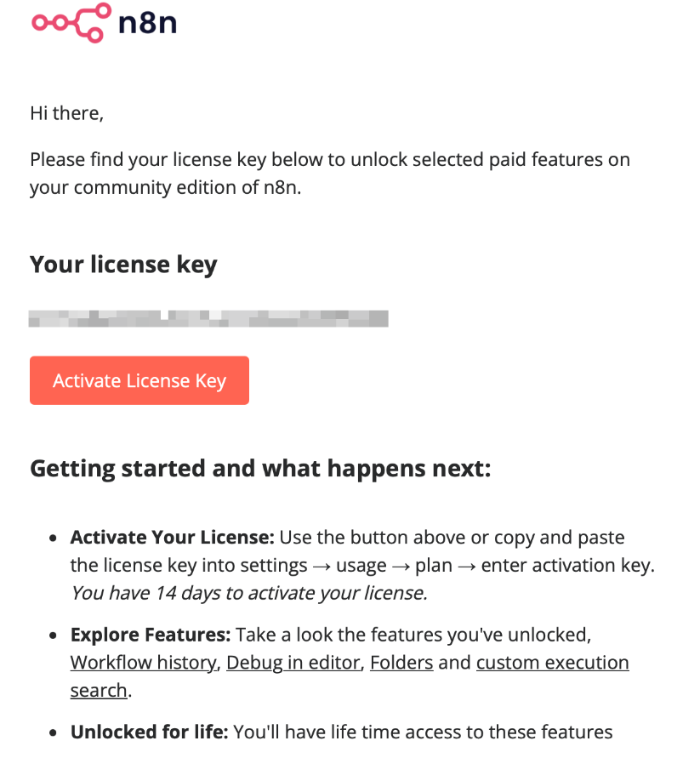Open the custom execution search link
The image size is (700, 758).
pos(552,662)
